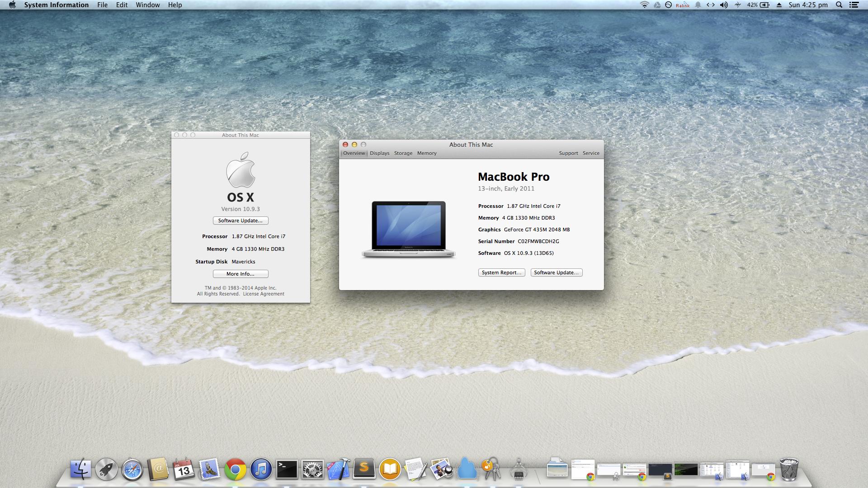The width and height of the screenshot is (868, 488).
Task: Open Finder from the dock
Action: tap(80, 469)
